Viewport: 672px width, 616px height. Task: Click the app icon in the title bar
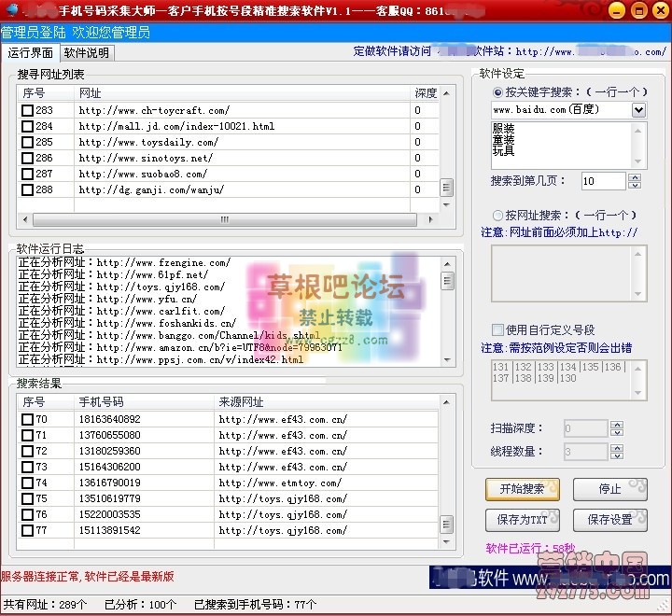[12, 9]
